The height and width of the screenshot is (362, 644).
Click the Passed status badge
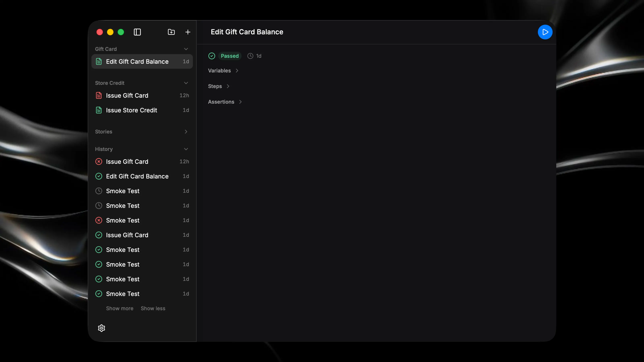click(x=229, y=56)
